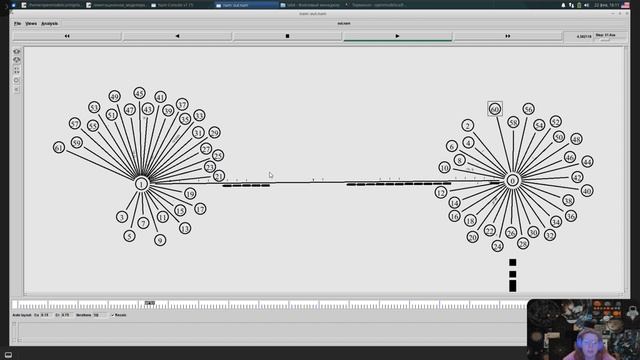
Task: Click the caption icon in the screen corner
Action: pos(8,355)
